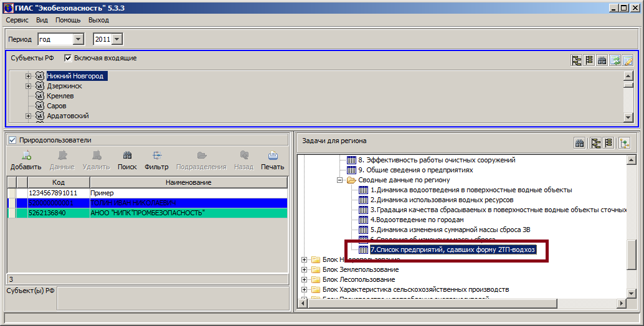Open the Сервис menu
The height and width of the screenshot is (326, 644).
17,20
